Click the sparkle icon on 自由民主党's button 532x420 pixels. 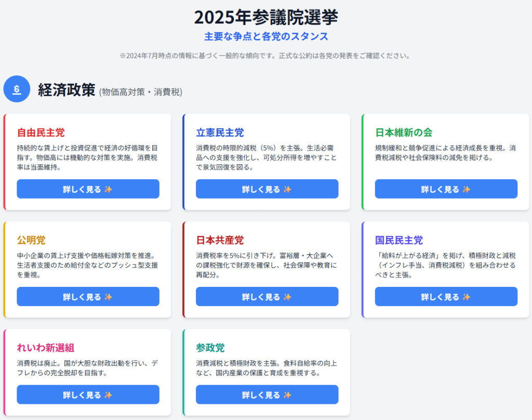point(108,189)
